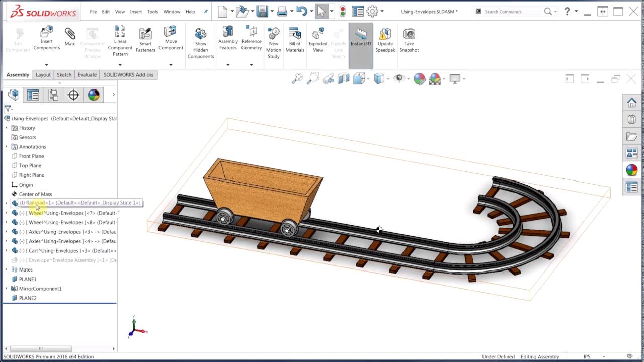Switch to the Evaluate tab

click(87, 75)
